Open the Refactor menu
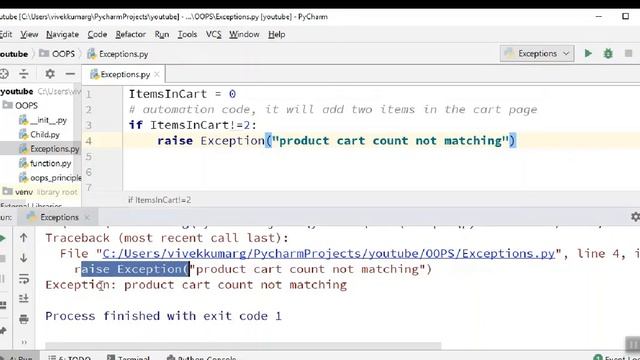Image resolution: width=640 pixels, height=360 pixels. [x=131, y=35]
